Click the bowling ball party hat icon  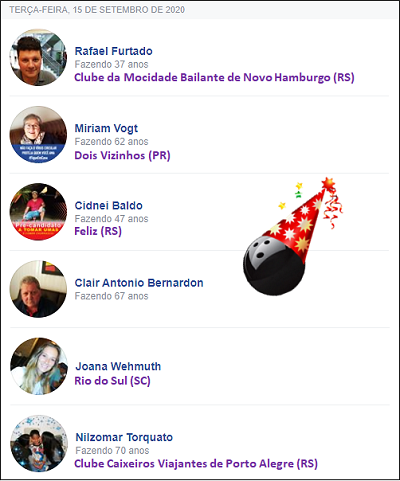click(293, 236)
